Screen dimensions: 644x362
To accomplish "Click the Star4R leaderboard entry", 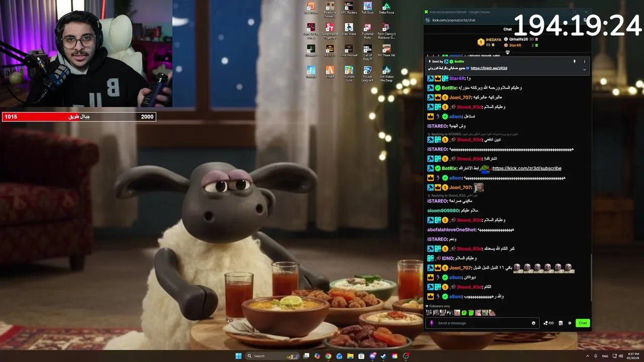I will pos(521,45).
